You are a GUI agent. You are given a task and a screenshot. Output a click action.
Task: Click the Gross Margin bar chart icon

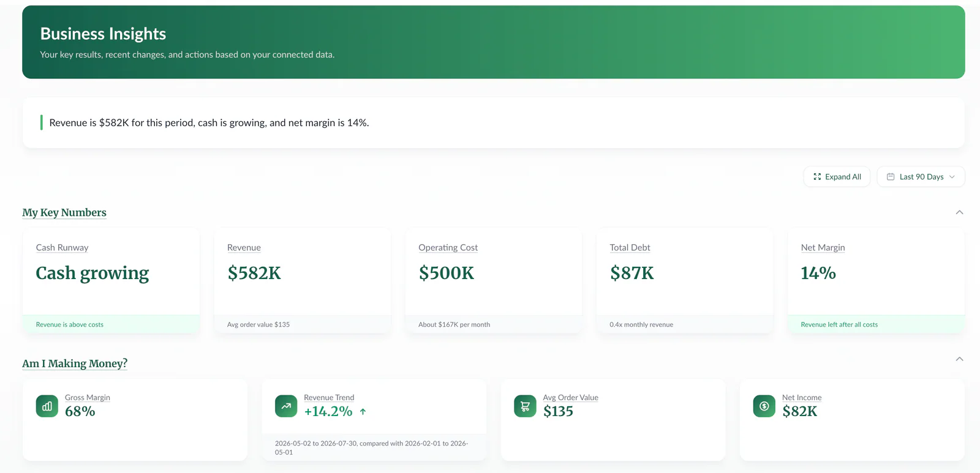(x=47, y=406)
